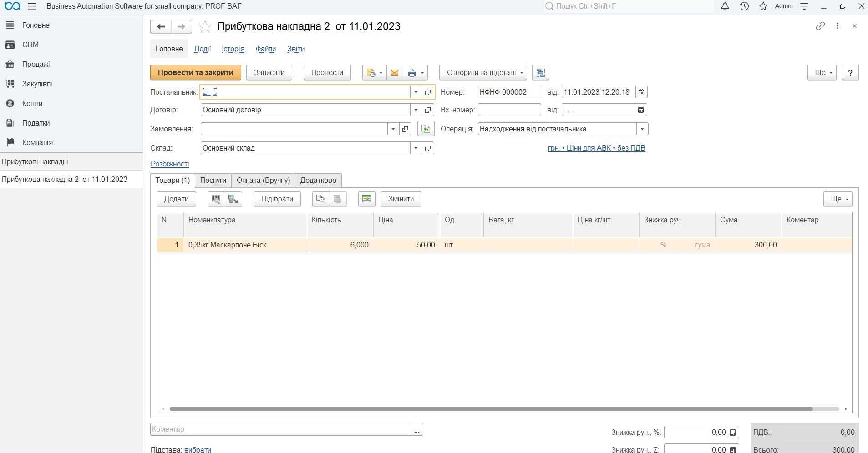The height and width of the screenshot is (453, 868).
Task: Click the send email envelope icon
Action: [395, 73]
